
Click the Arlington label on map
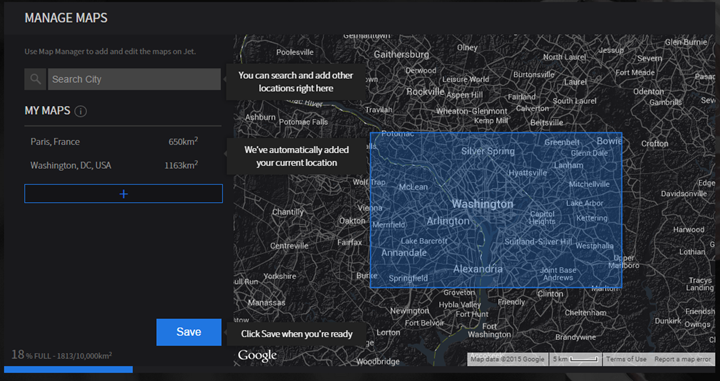[x=448, y=221]
